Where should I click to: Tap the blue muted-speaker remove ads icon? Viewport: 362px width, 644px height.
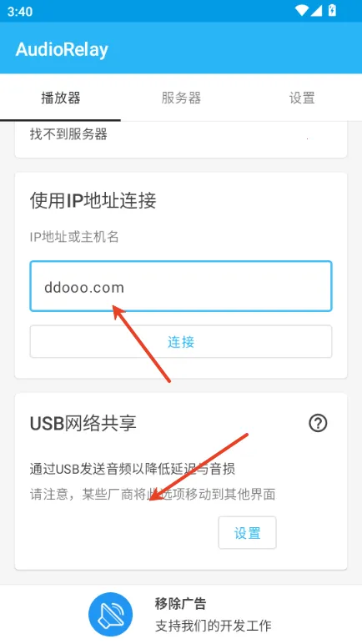(x=111, y=615)
